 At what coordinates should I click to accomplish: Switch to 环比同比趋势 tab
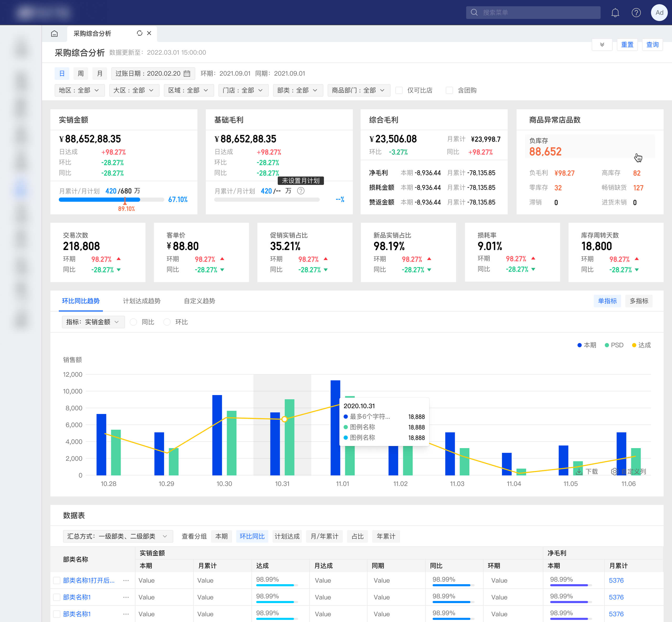(81, 301)
